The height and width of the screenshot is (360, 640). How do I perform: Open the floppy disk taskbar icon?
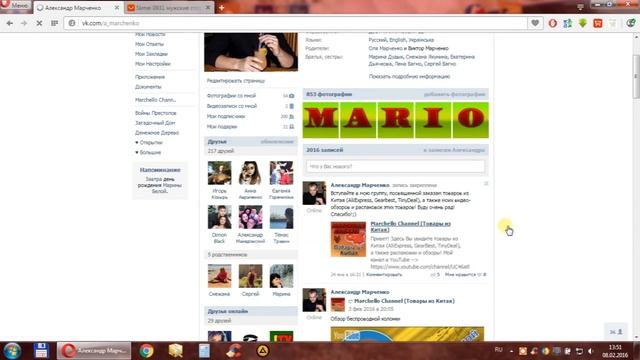[41, 351]
